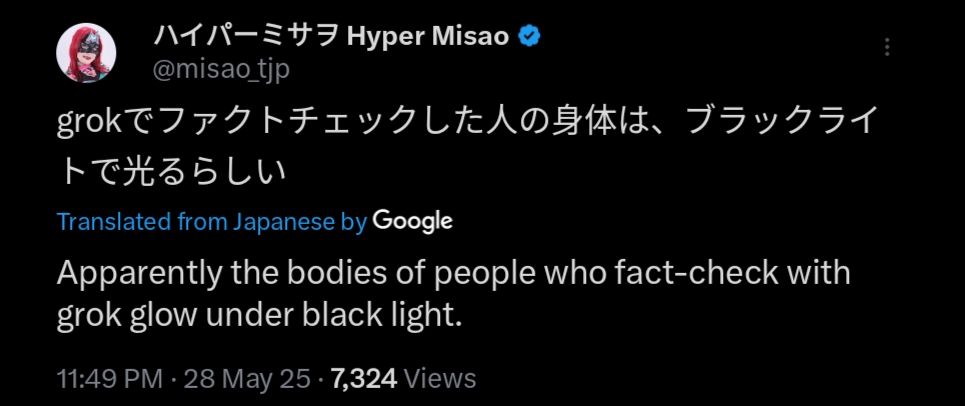Open Hyper Misao's profile avatar
The image size is (965, 406).
[x=86, y=54]
